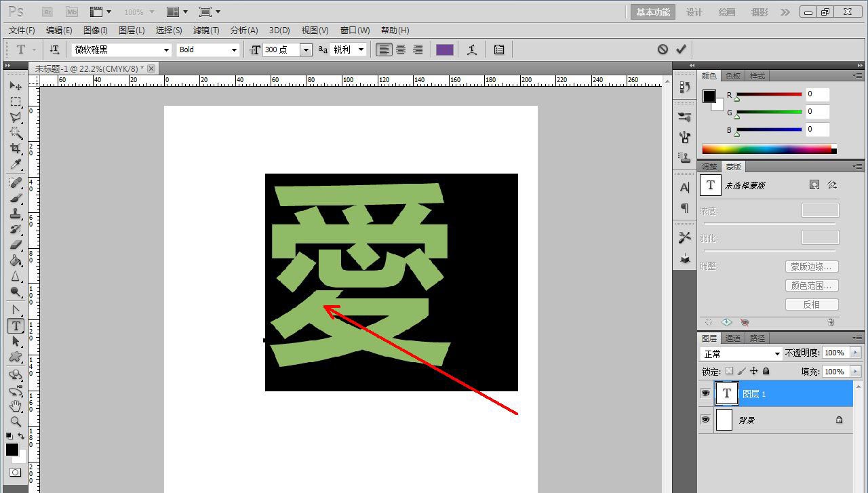The height and width of the screenshot is (493, 868).
Task: Click the text color swatch in options bar
Action: click(445, 50)
